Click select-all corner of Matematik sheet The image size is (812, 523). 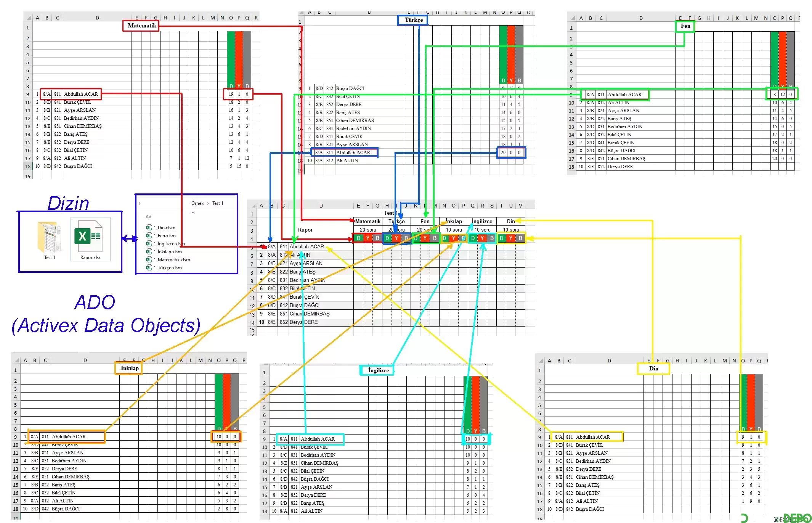[28, 18]
